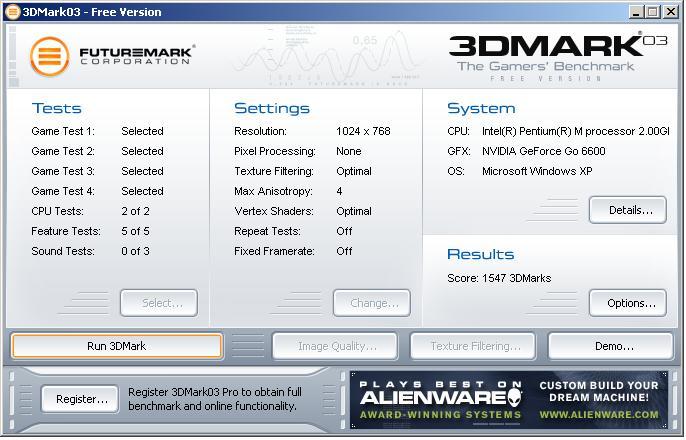Click the Change settings button
The image size is (686, 440).
[372, 304]
